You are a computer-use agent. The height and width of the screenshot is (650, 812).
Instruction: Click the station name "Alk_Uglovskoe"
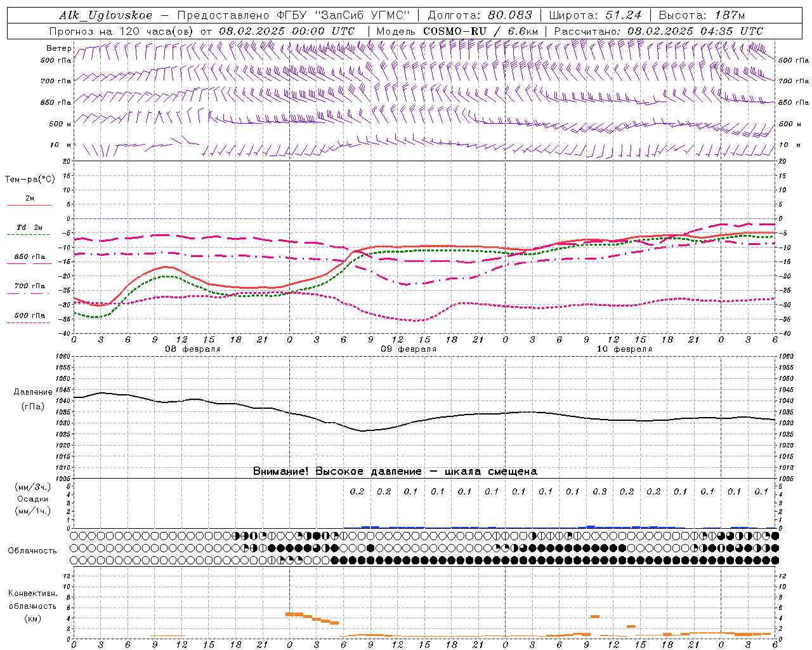[106, 15]
